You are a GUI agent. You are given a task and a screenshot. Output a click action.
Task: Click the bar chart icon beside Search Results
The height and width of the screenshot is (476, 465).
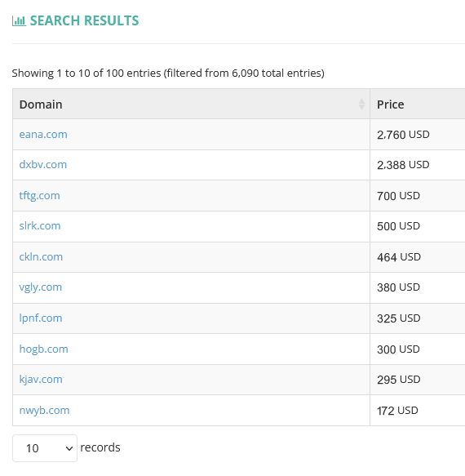19,21
